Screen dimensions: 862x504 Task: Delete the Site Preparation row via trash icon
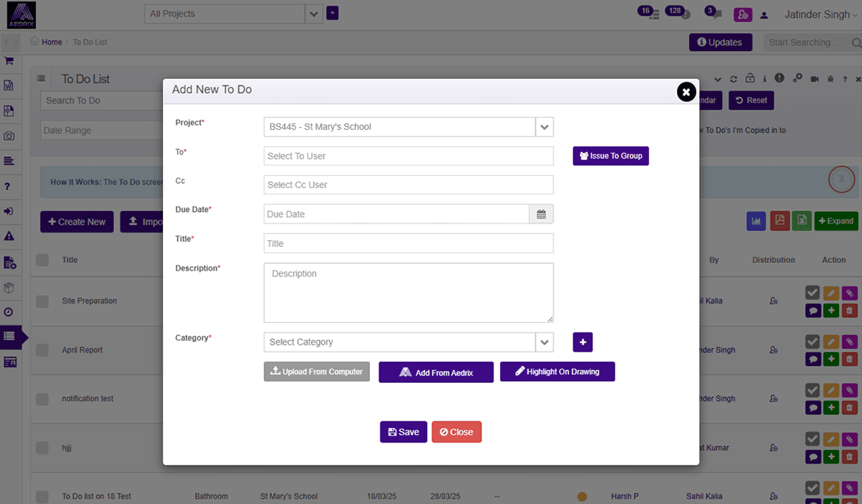point(849,310)
